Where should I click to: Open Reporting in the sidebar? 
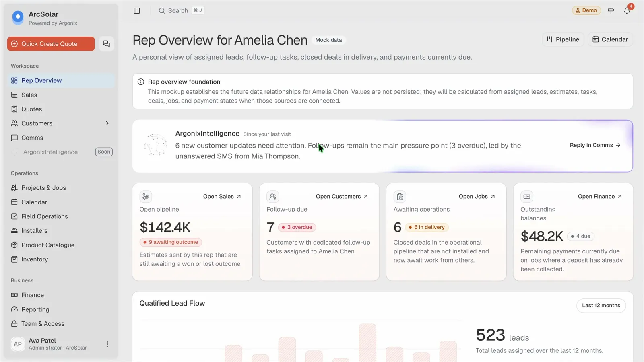(x=61, y=309)
